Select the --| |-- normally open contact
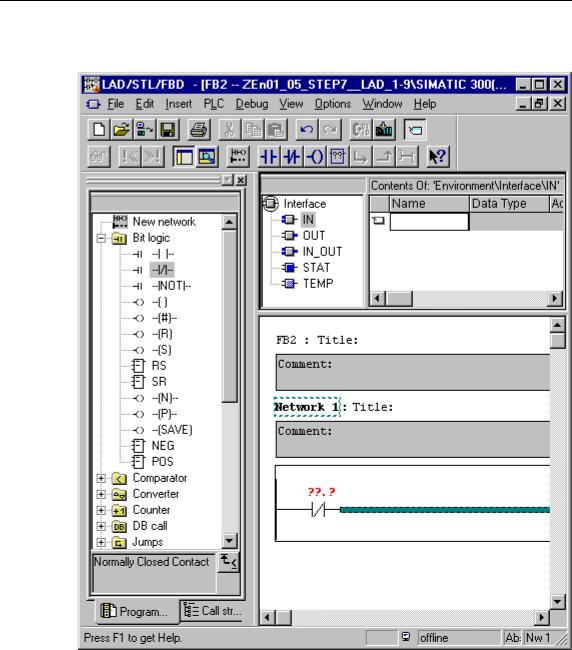The width and height of the screenshot is (572, 650). [163, 254]
